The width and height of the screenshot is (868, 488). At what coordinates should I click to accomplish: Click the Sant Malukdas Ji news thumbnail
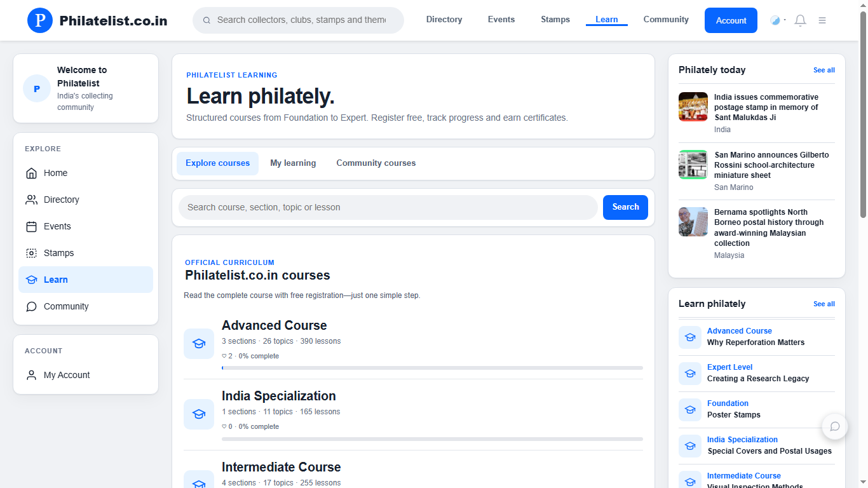click(x=693, y=107)
